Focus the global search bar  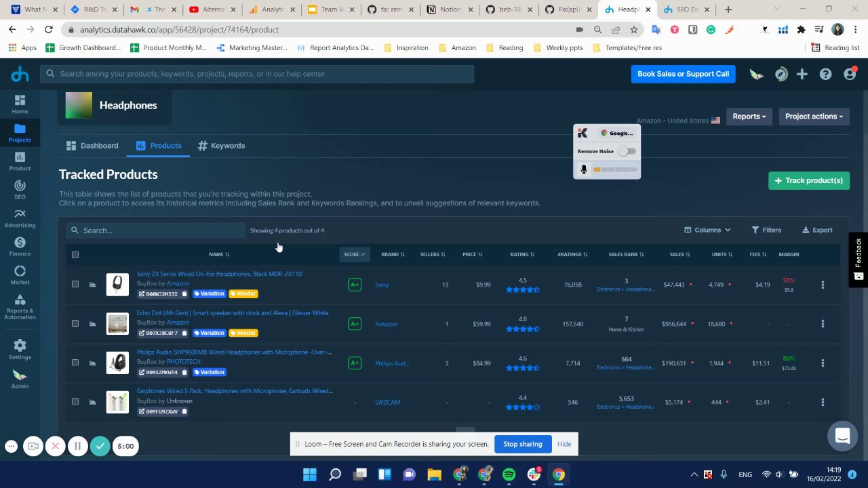point(257,74)
